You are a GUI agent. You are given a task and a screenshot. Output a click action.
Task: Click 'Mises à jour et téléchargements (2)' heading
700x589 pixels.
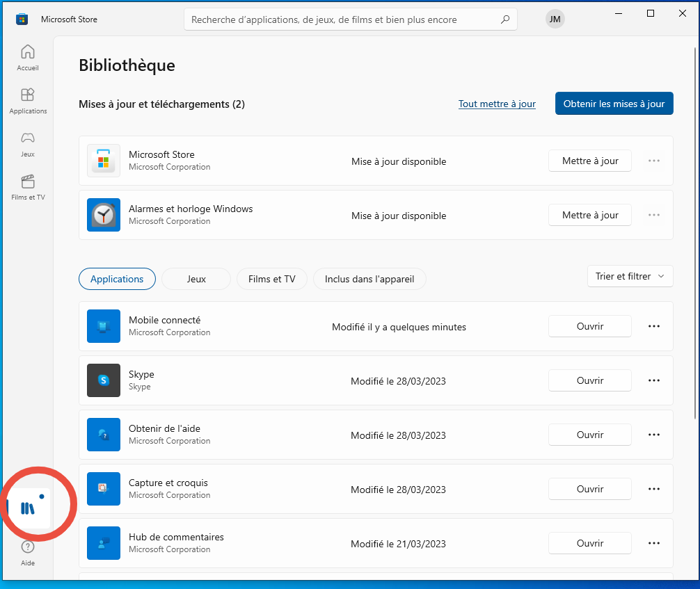point(161,104)
